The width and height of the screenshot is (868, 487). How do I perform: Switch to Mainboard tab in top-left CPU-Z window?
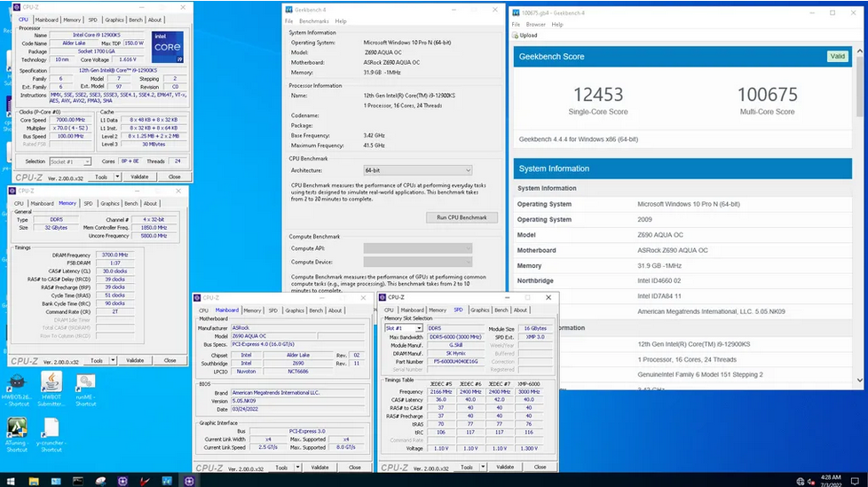(x=46, y=20)
